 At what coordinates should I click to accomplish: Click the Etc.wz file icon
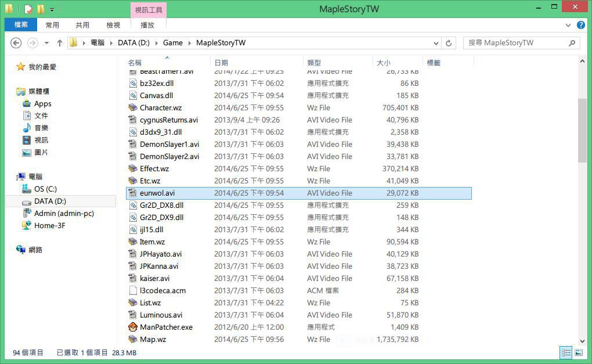[133, 181]
